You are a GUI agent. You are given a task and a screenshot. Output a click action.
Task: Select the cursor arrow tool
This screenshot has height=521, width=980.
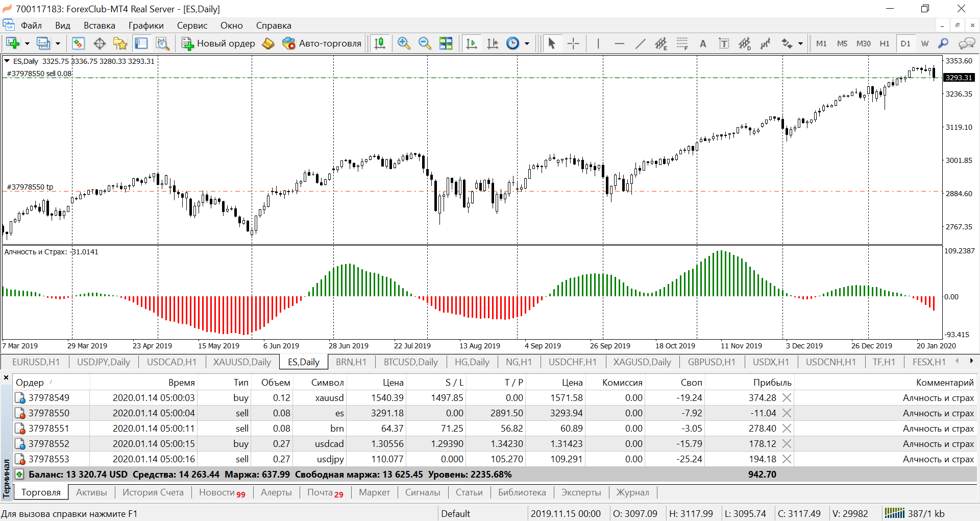coord(551,43)
